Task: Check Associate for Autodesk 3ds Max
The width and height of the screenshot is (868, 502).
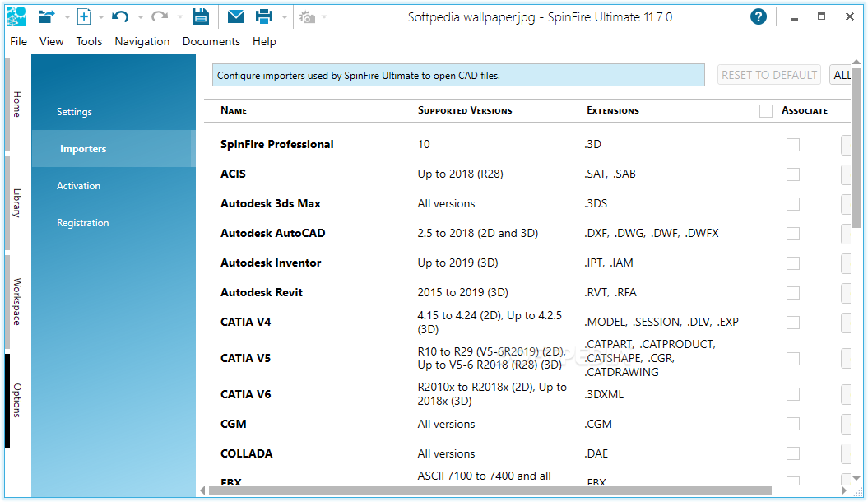Action: coord(792,203)
